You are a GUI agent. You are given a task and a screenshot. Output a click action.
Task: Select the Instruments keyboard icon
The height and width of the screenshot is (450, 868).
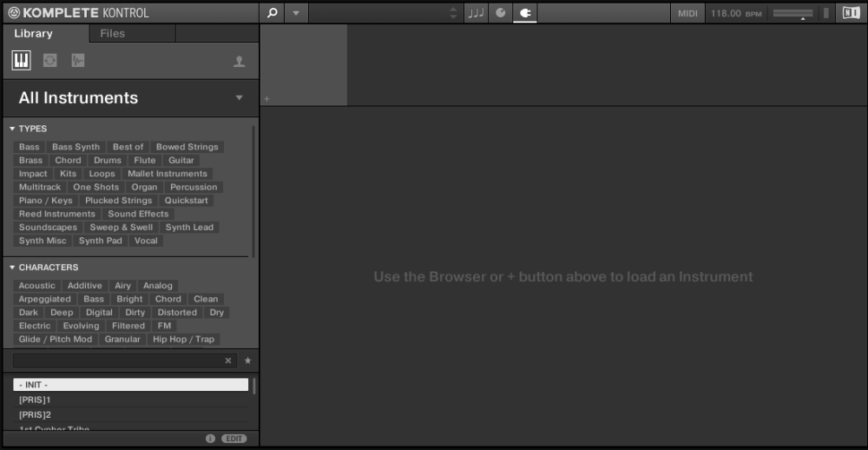[22, 61]
